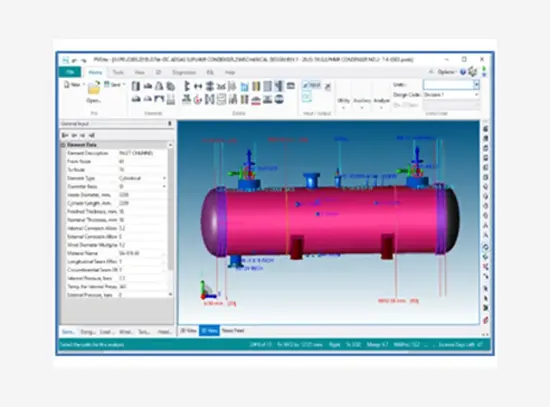Collapse the Element Data section
Image resolution: width=550 pixels, height=407 pixels.
[x=63, y=145]
